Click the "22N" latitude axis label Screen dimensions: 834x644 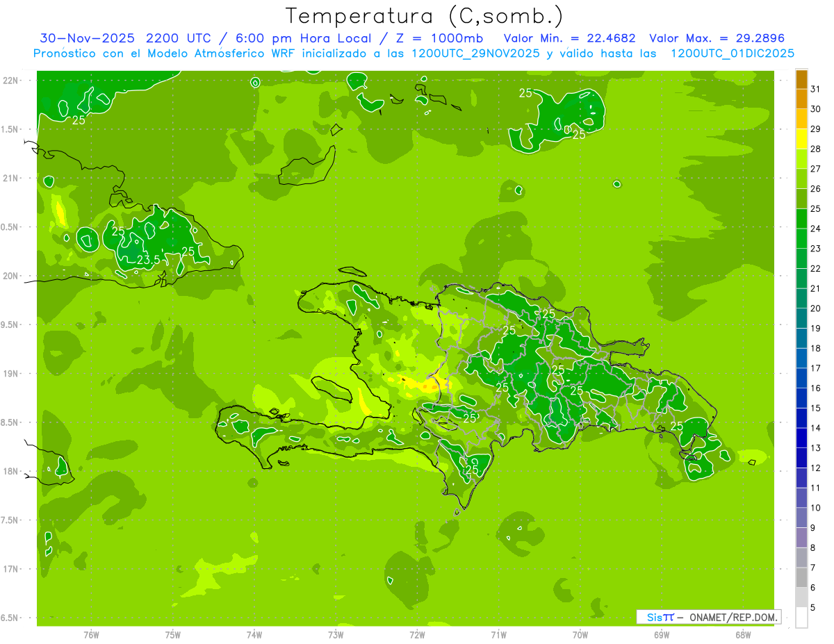click(x=11, y=80)
